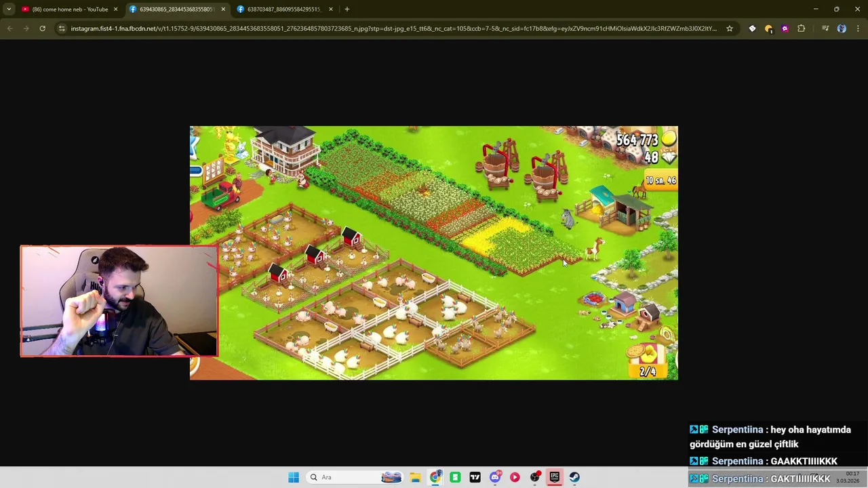Reload the current page
This screenshot has height=488, width=868.
point(42,28)
